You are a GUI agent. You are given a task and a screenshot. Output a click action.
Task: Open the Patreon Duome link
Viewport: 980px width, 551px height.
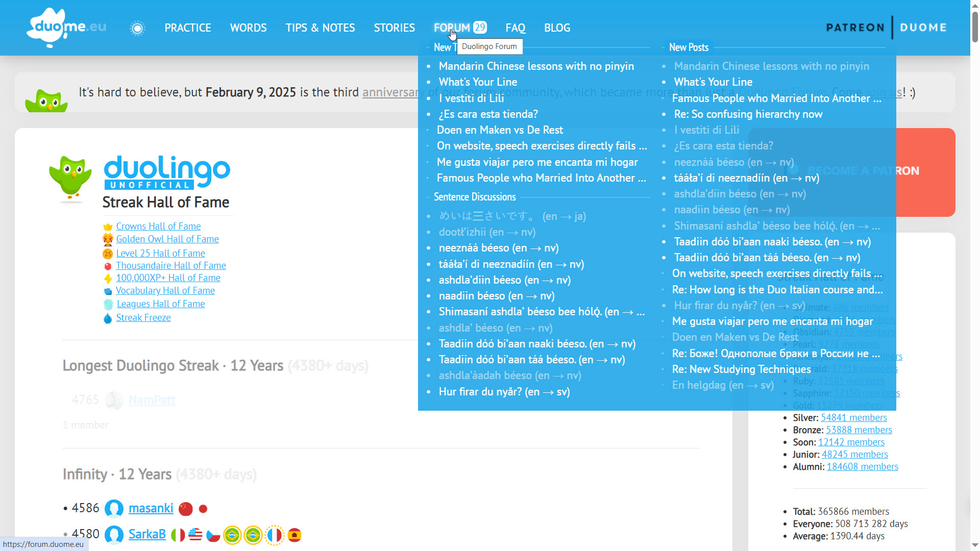click(x=886, y=28)
